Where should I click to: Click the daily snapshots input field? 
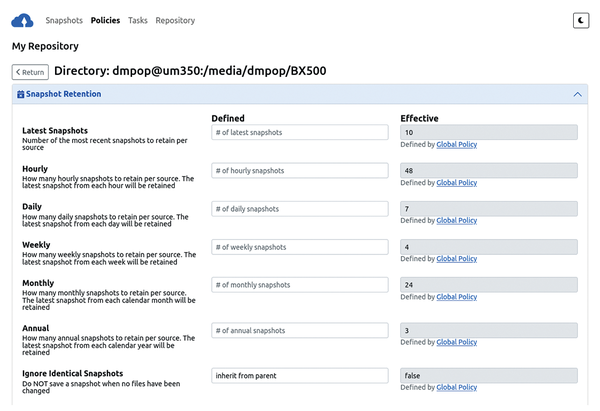[x=299, y=209]
